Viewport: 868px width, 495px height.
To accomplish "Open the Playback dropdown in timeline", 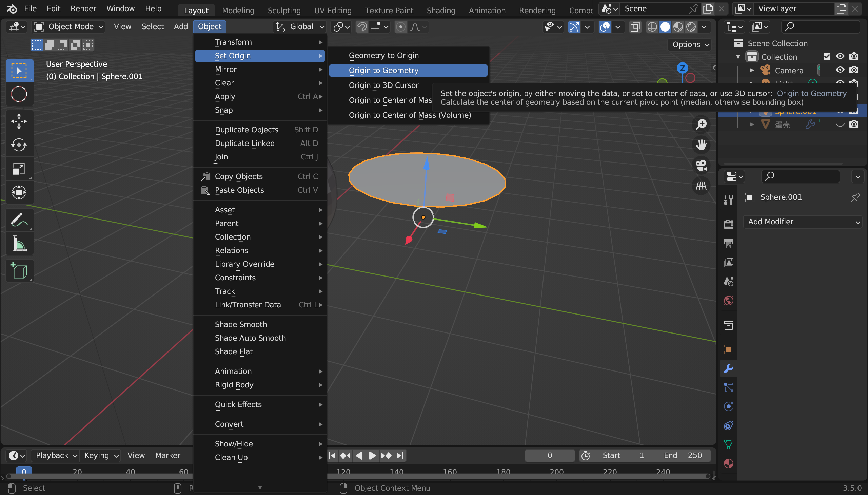I will pos(56,455).
